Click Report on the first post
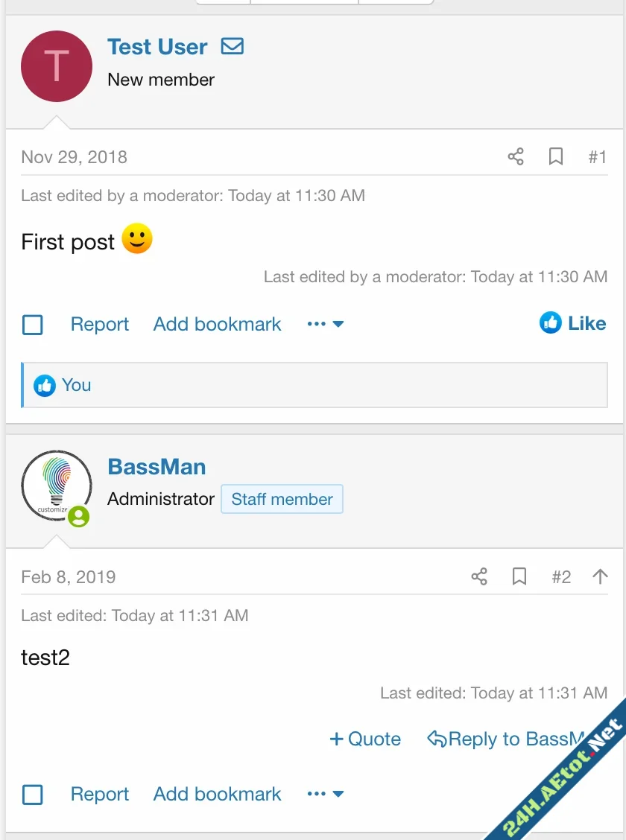Screen dimensions: 626x840 click(100, 324)
